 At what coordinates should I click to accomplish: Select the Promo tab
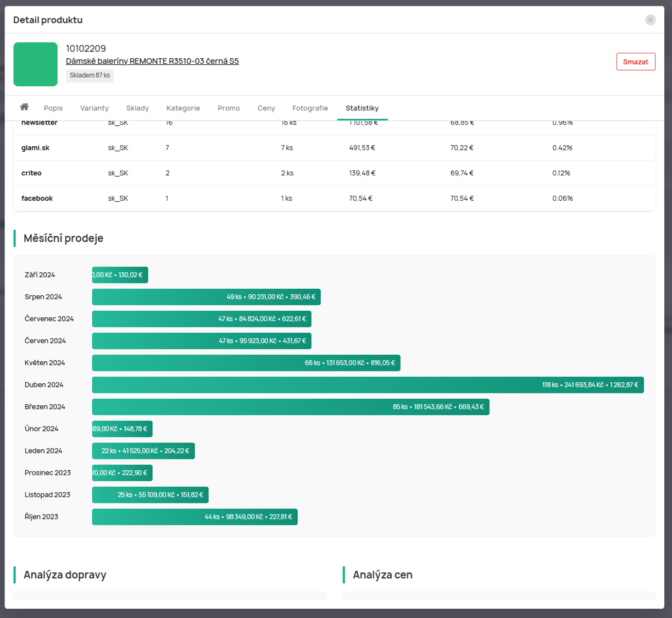click(x=229, y=108)
